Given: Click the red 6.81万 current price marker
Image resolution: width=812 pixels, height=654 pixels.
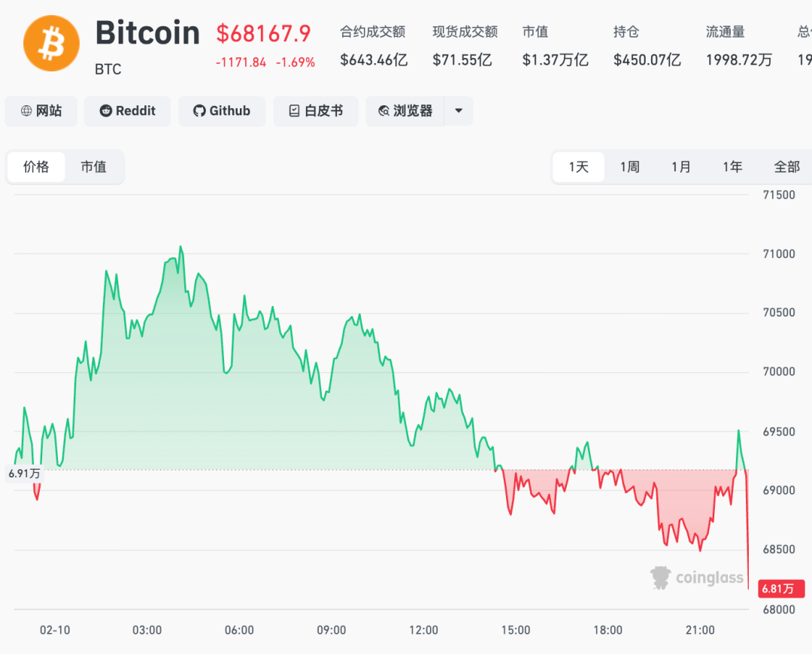Looking at the screenshot, I should [781, 588].
